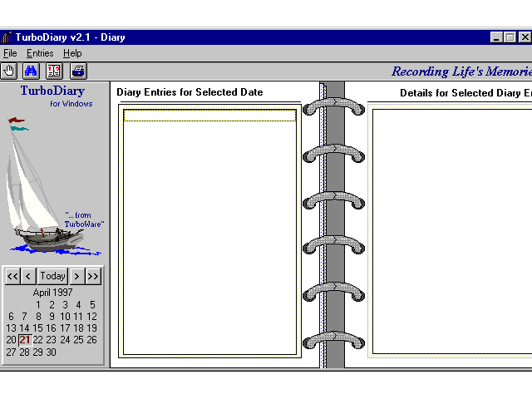
Task: Click the hand icon in the toolbar
Action: pyautogui.click(x=9, y=71)
